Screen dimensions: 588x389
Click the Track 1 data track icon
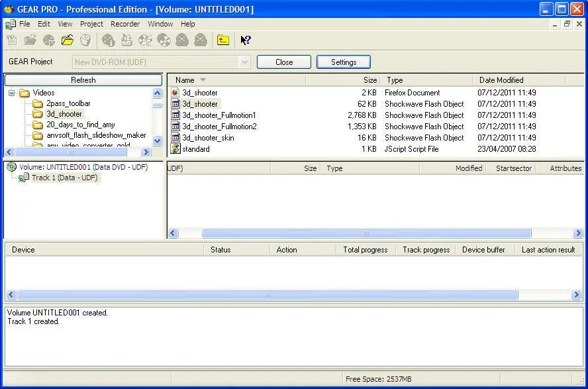pos(24,178)
